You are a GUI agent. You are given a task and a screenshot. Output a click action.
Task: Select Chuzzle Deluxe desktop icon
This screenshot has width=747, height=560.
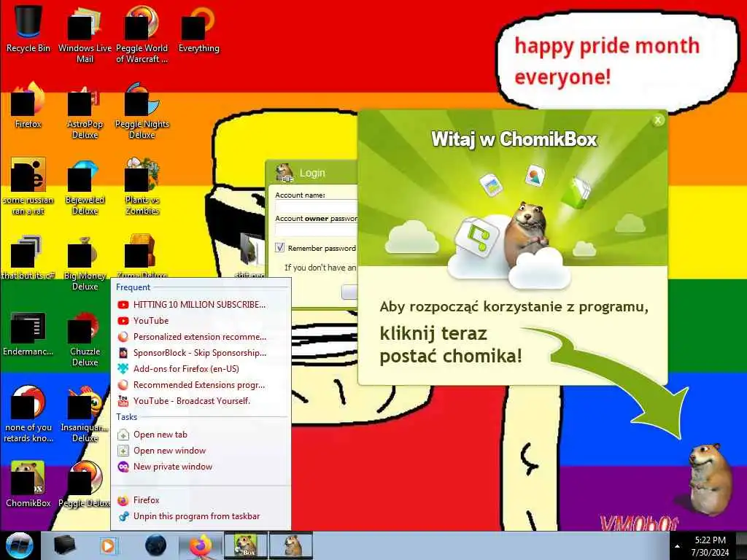point(85,338)
